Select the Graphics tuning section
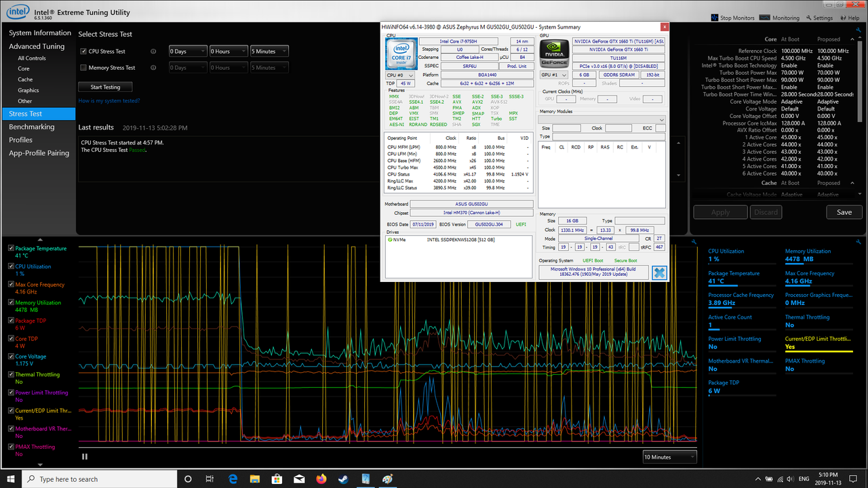 click(28, 90)
